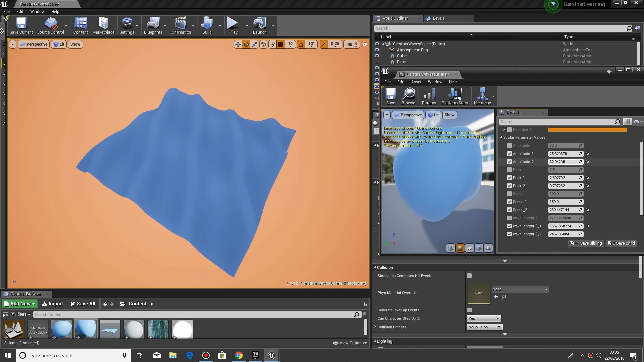Switch preview mesh to sphere shape
The width and height of the screenshot is (644, 362).
460,248
